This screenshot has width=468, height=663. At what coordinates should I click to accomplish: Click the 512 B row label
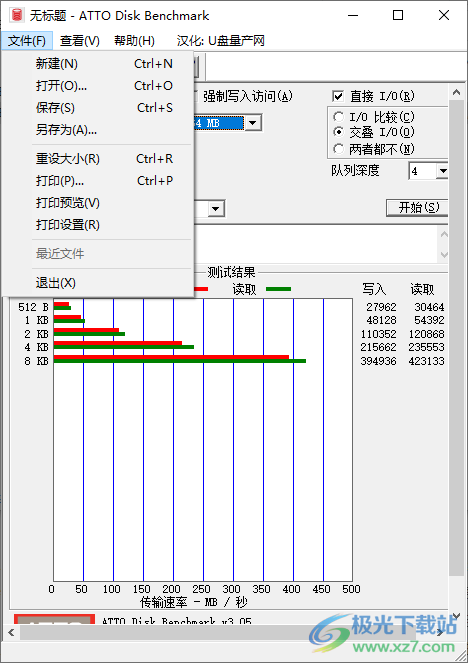point(33,307)
